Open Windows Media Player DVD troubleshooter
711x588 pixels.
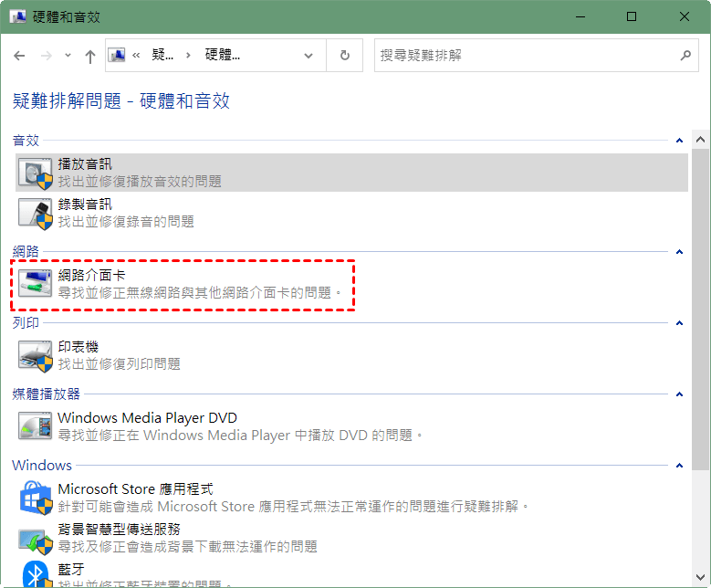click(x=351, y=426)
